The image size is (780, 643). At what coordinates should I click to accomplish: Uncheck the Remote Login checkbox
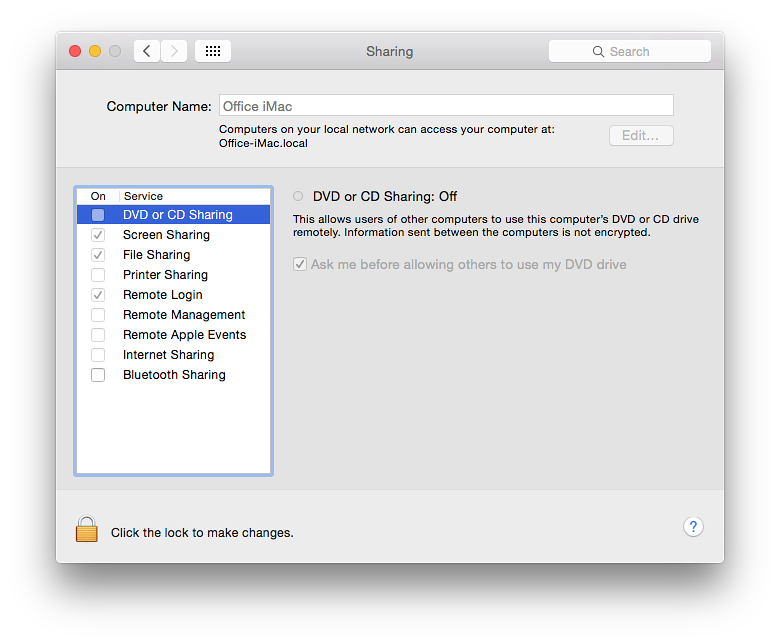coord(98,295)
